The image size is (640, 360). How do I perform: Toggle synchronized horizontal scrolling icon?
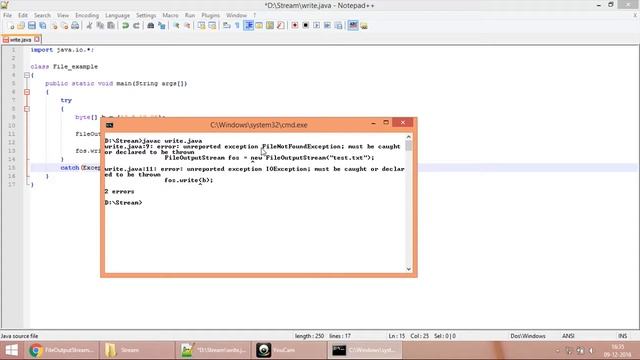tap(212, 26)
